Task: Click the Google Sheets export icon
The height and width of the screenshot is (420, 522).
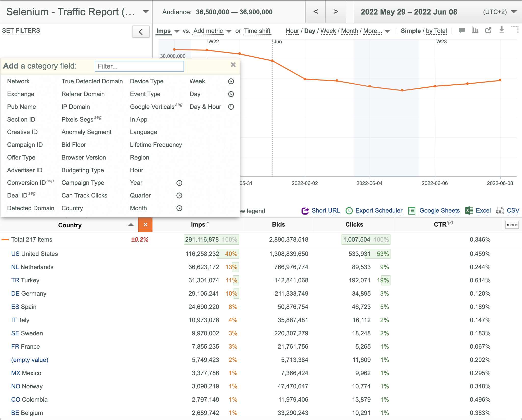Action: coord(412,211)
